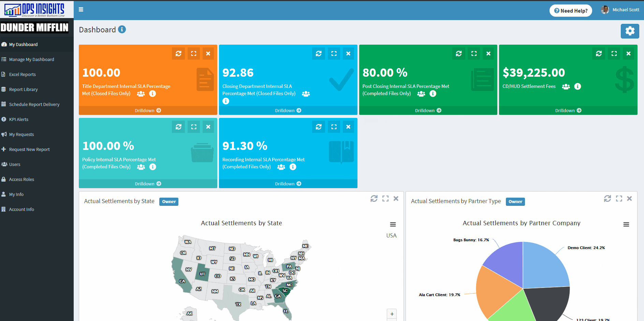Go to KPI Alerts in sidebar
This screenshot has width=644, height=321.
[18, 119]
